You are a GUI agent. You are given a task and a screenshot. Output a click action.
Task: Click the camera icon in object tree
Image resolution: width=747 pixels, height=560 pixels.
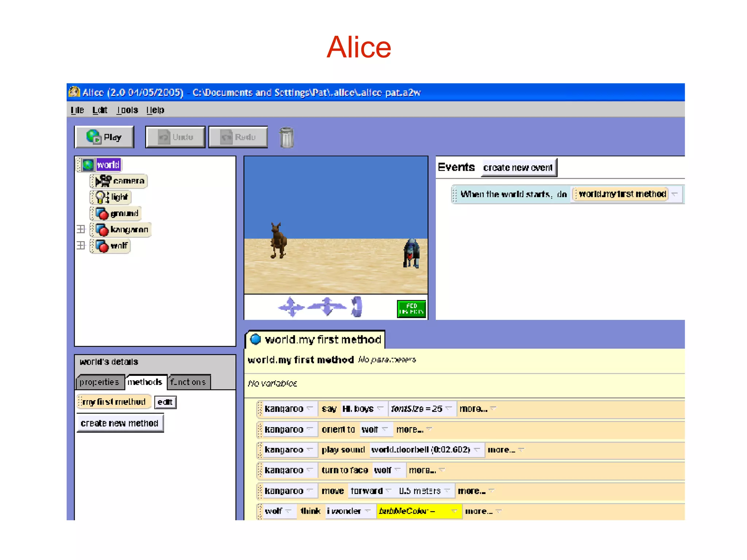pos(103,181)
